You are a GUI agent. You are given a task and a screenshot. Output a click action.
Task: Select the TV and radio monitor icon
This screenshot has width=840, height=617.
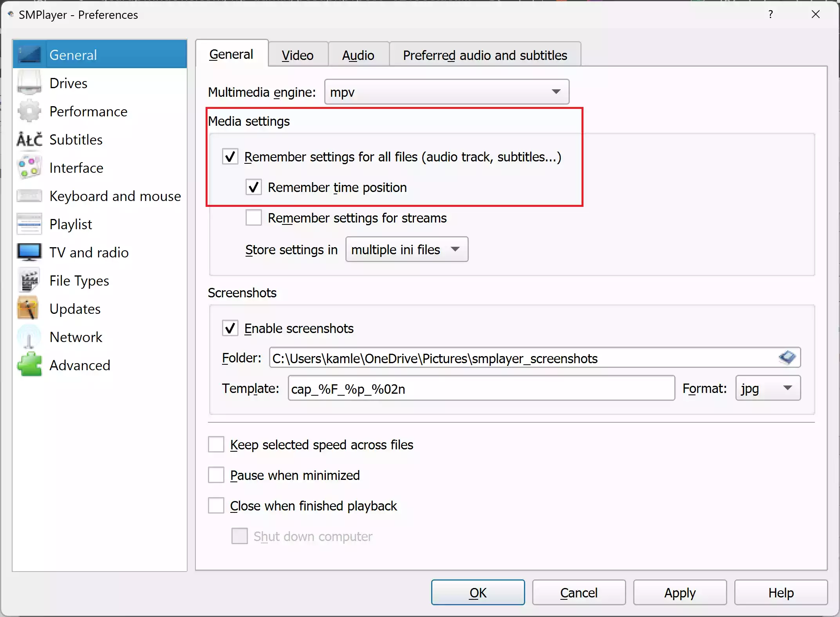click(29, 252)
